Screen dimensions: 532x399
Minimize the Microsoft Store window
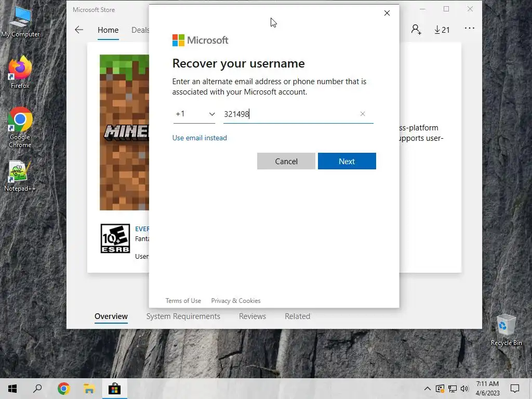click(422, 9)
